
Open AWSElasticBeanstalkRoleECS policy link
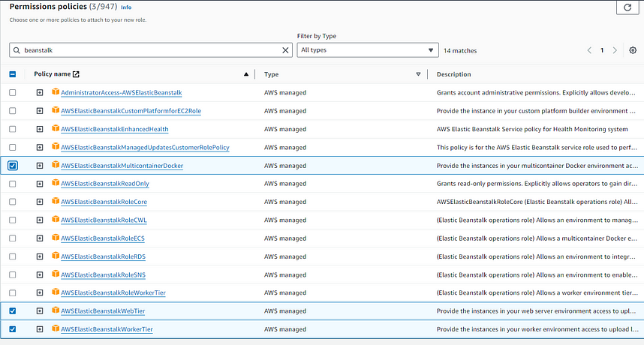(103, 238)
